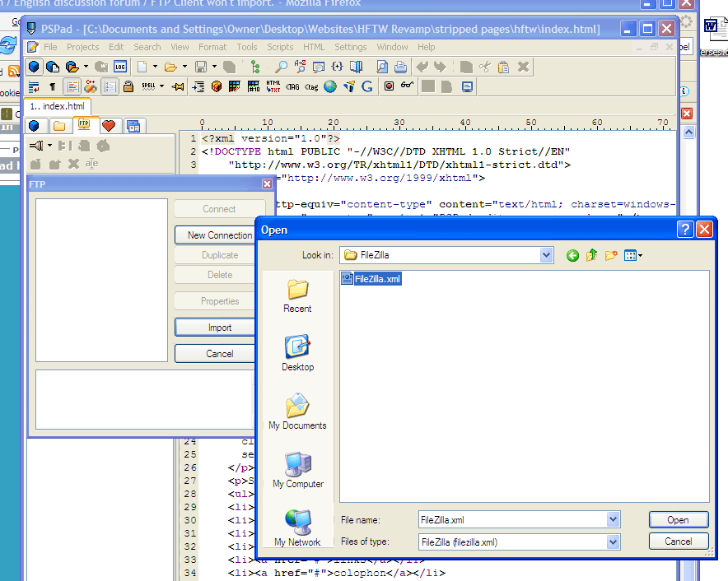The width and height of the screenshot is (728, 581).
Task: Click the Print icon in PSPad toolbar
Action: 400,67
